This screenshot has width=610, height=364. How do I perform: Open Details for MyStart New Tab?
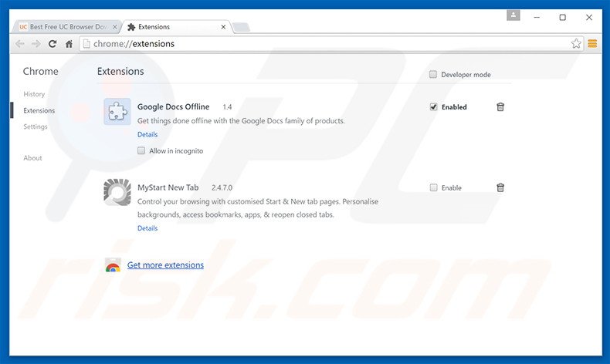147,228
